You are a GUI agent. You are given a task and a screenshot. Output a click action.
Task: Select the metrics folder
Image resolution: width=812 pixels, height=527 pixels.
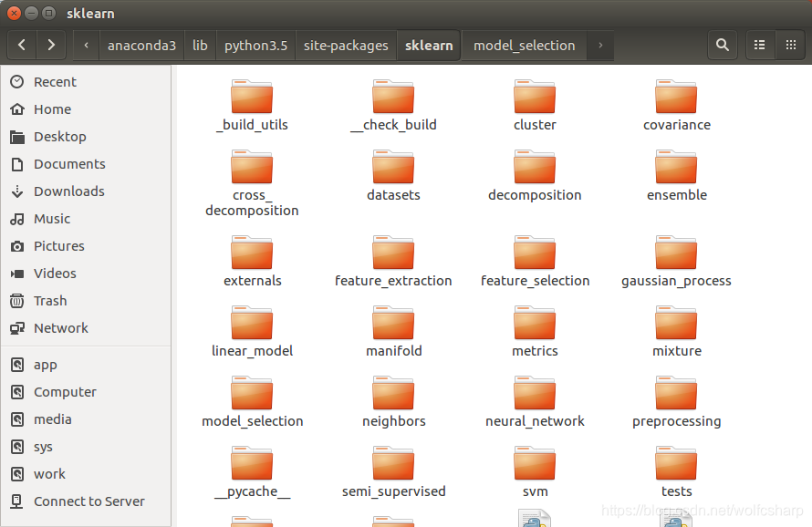[x=535, y=332]
